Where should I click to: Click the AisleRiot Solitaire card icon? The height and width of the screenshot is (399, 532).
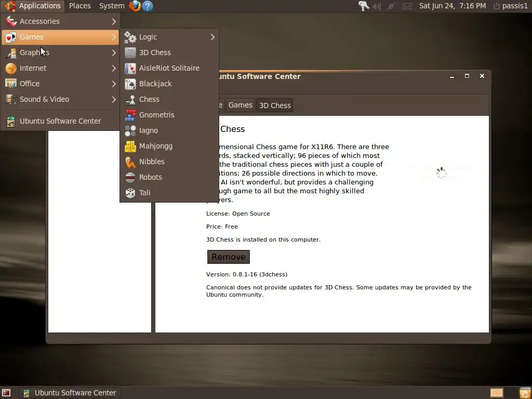(x=130, y=68)
